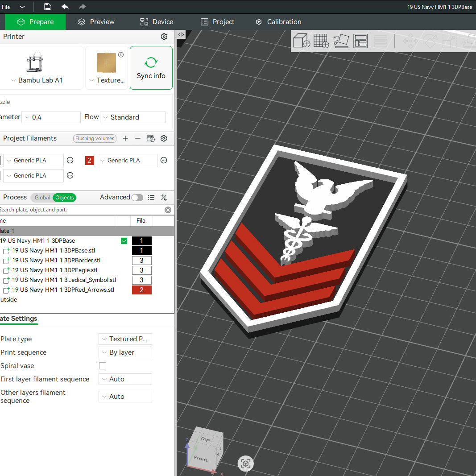The image size is (476, 476).
Task: Click the Add model cube icon
Action: click(x=301, y=41)
